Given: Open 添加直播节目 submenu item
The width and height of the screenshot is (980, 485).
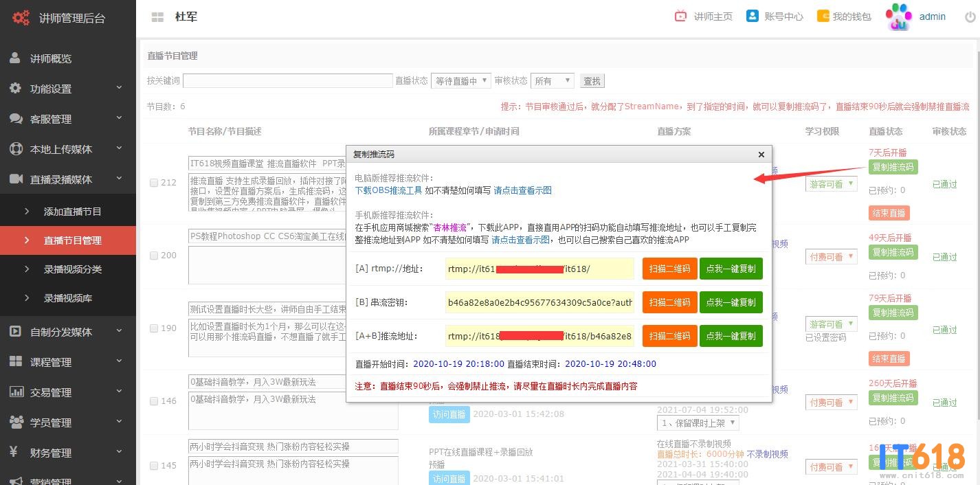Looking at the screenshot, I should point(68,212).
